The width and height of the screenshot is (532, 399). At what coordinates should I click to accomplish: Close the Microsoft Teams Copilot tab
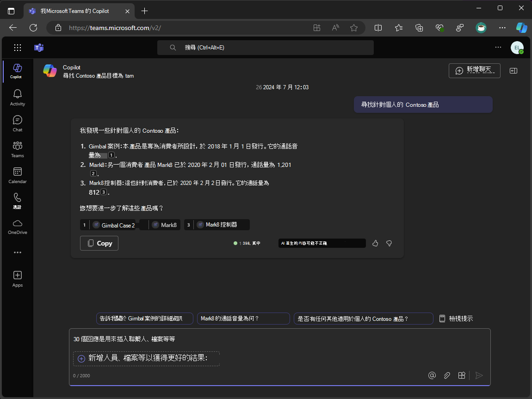pyautogui.click(x=127, y=11)
